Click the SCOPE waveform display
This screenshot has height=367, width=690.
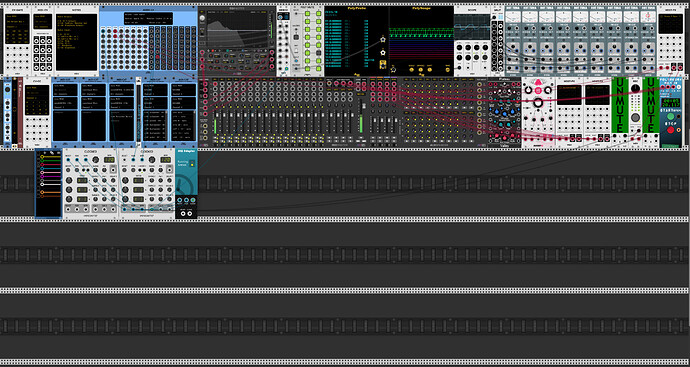click(x=472, y=27)
